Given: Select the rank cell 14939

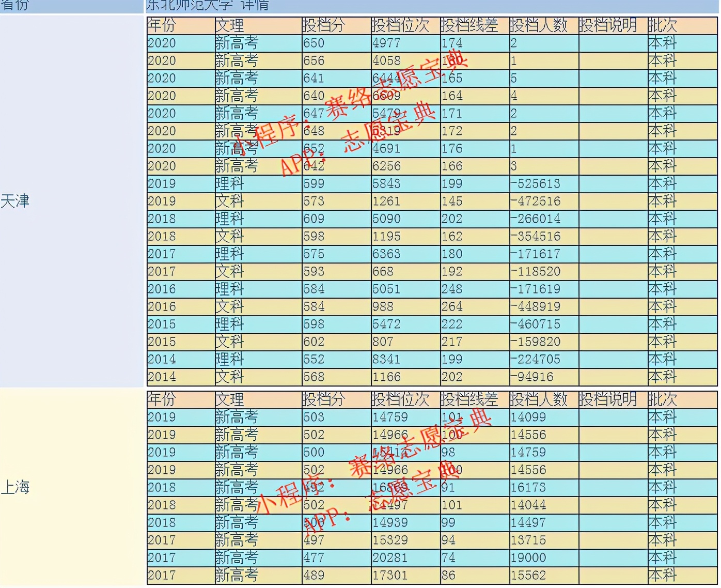Looking at the screenshot, I should coord(405,522).
